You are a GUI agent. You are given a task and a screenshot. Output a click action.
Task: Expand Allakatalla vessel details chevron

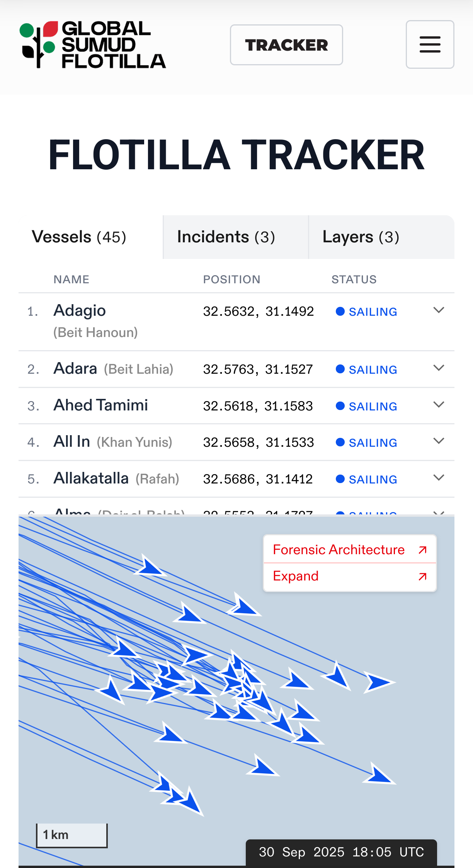pyautogui.click(x=439, y=478)
